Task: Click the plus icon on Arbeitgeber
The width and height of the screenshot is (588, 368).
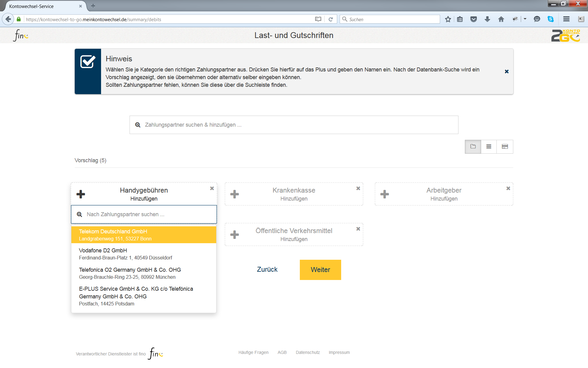Action: pyautogui.click(x=385, y=194)
